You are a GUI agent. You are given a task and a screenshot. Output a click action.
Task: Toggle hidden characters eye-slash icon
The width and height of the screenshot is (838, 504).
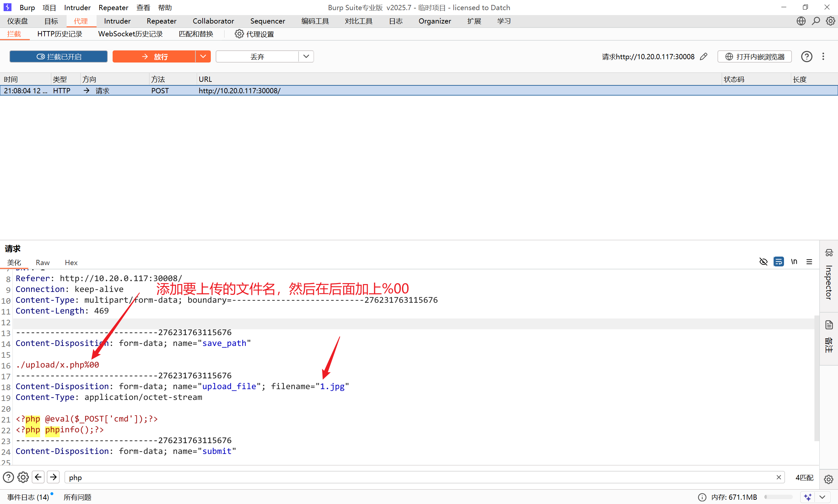point(763,261)
